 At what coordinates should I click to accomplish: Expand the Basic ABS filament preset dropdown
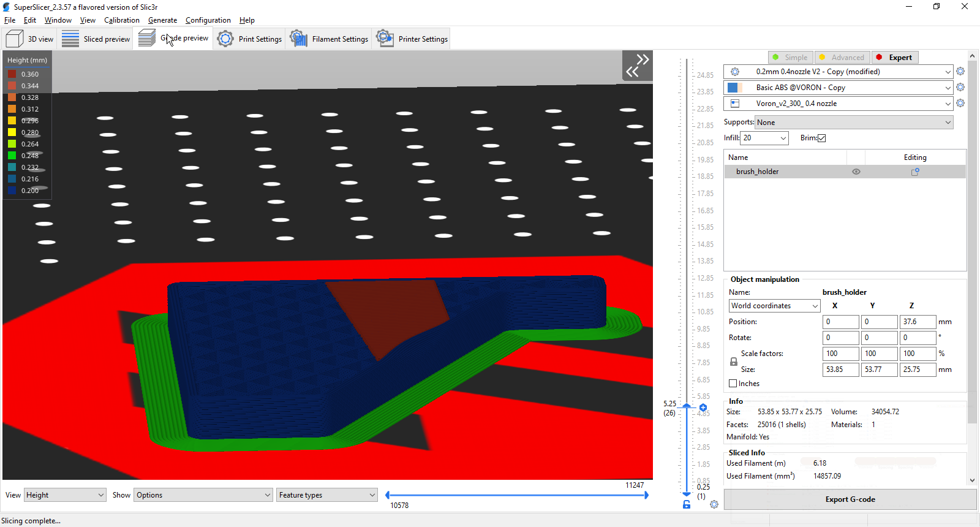[x=948, y=88]
